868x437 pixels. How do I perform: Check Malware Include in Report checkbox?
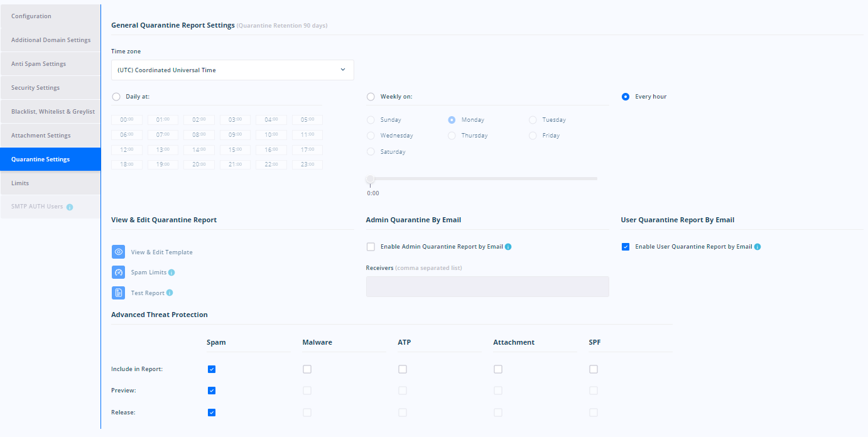307,369
